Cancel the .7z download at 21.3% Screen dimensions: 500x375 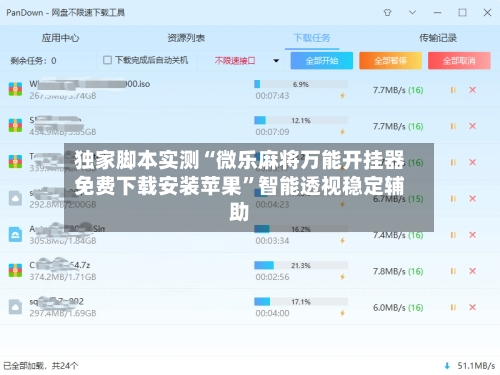(x=472, y=271)
